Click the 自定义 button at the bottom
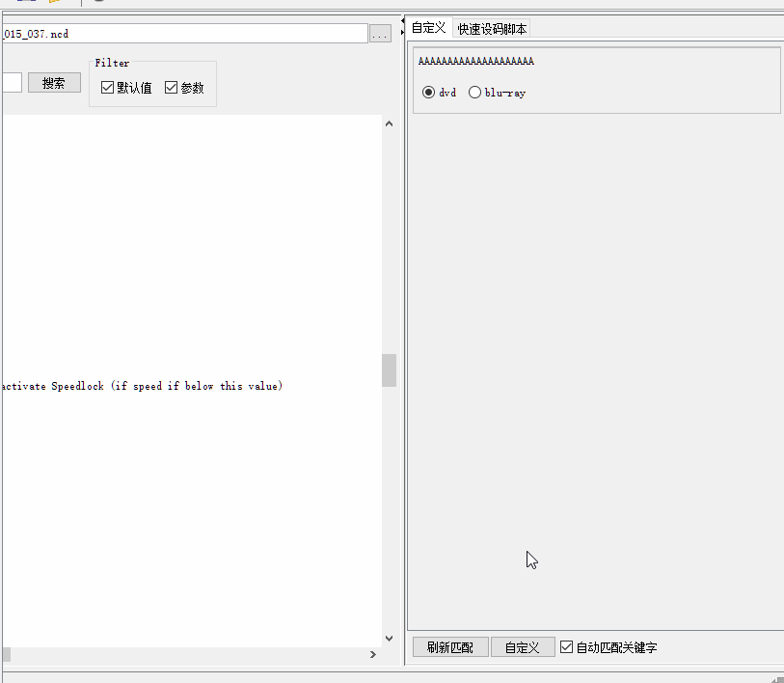Viewport: 784px width, 683px height. (523, 647)
